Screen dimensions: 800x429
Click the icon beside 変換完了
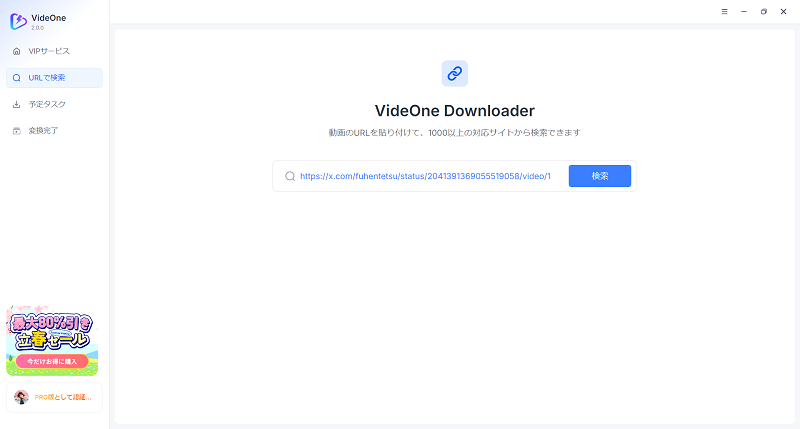(x=17, y=131)
